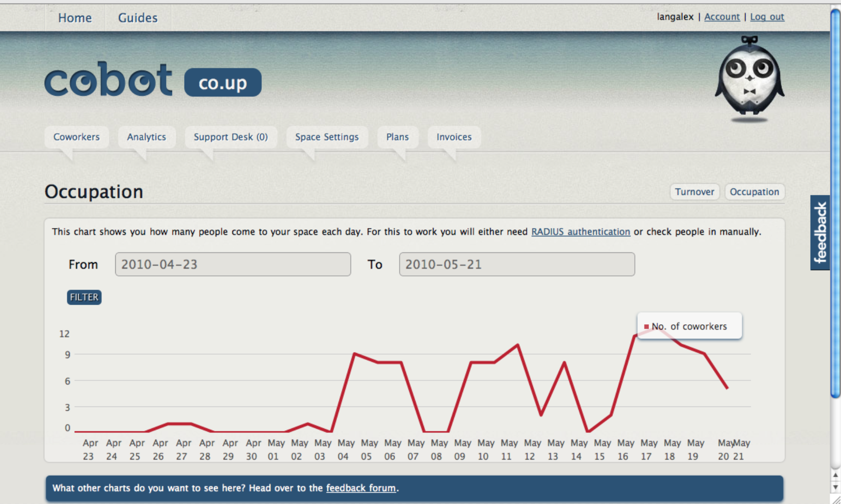Click the scrollbar up arrow

[x=836, y=475]
